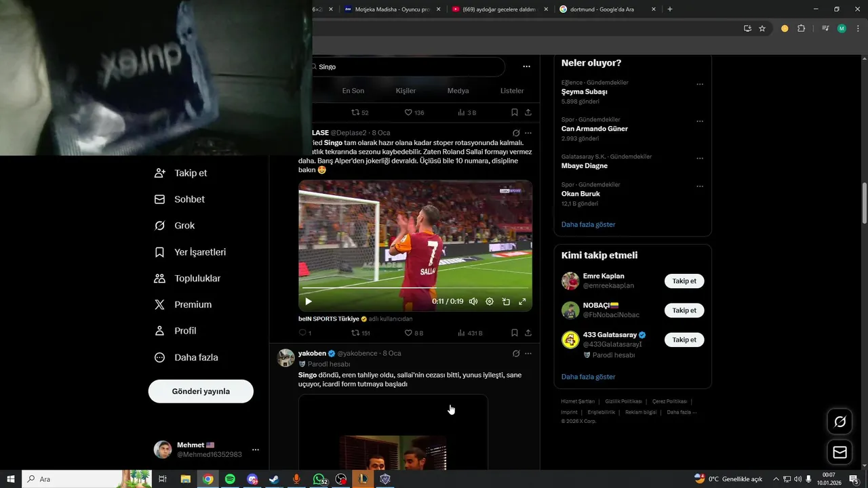The height and width of the screenshot is (488, 868).
Task: Open video settings gear
Action: point(490,302)
